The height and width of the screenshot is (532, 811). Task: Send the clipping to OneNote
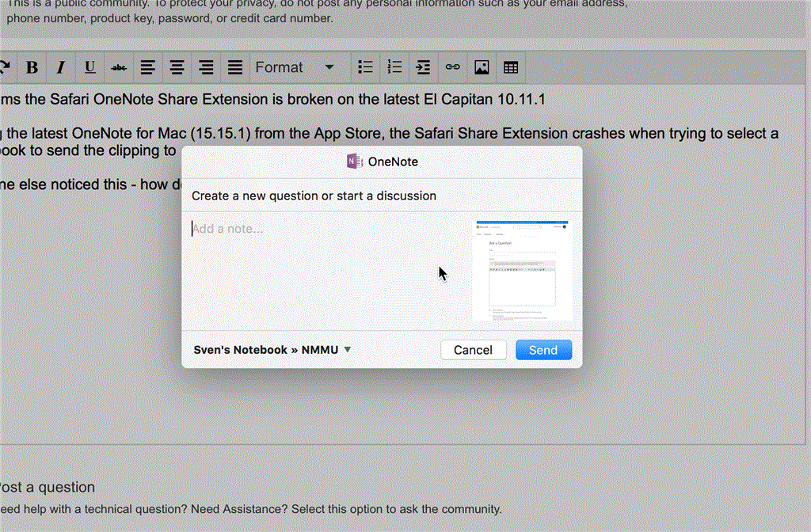pos(543,350)
